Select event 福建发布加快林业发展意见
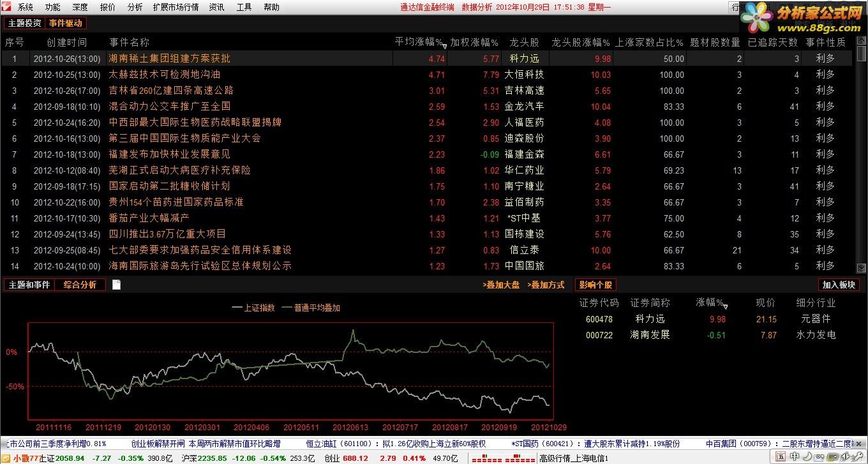 [170, 154]
